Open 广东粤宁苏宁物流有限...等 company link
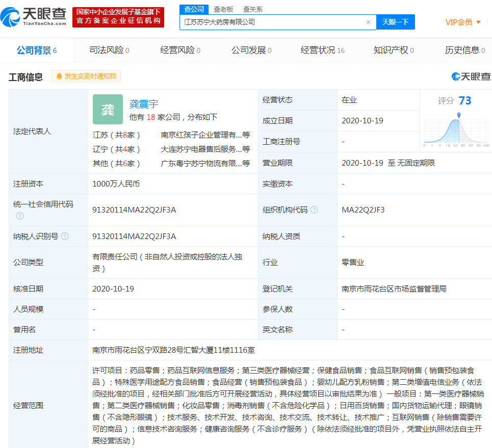492x448 pixels. click(205, 164)
